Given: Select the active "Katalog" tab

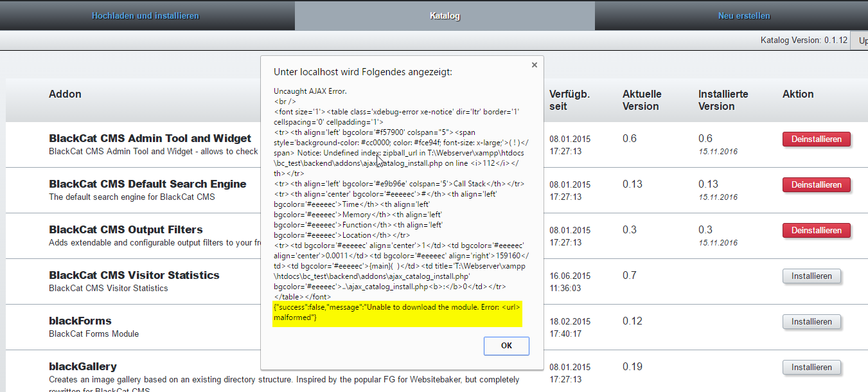Looking at the screenshot, I should (444, 15).
